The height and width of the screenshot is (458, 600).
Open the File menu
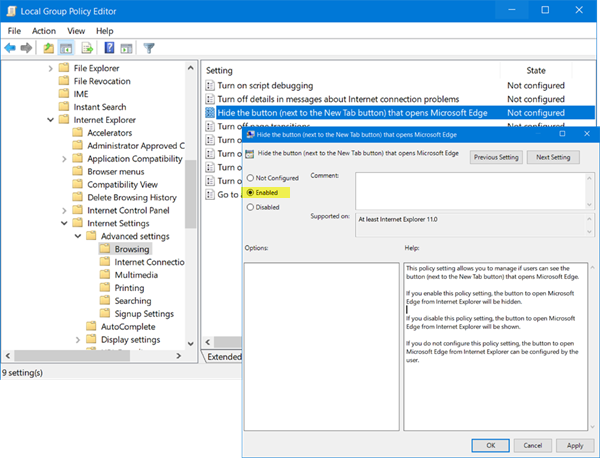[14, 31]
